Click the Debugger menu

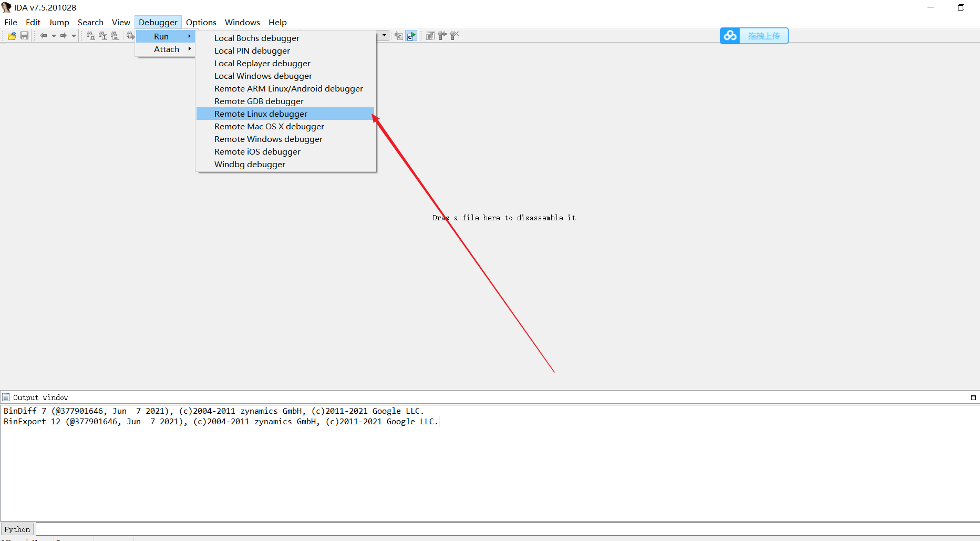point(158,22)
